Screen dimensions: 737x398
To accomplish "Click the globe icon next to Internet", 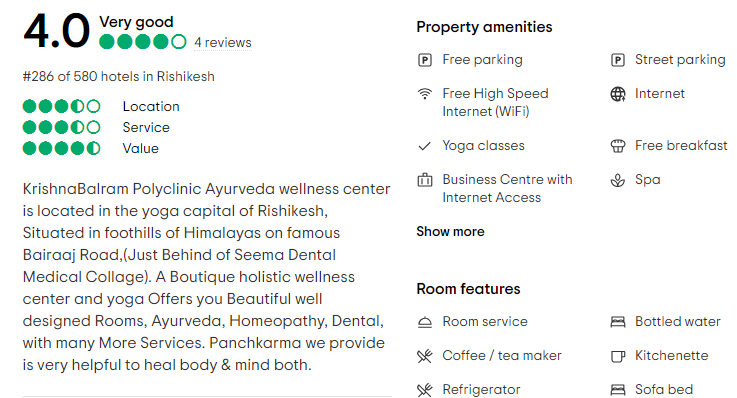I will click(618, 94).
